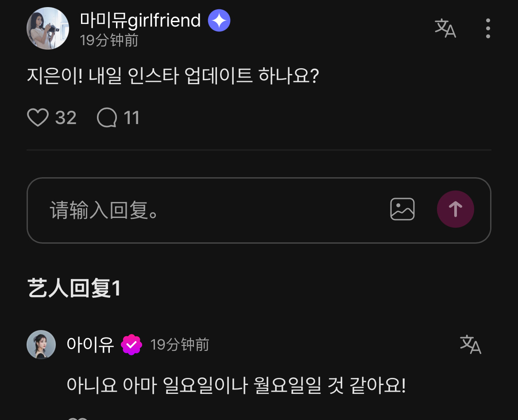Click the like count showing 32

tap(66, 117)
